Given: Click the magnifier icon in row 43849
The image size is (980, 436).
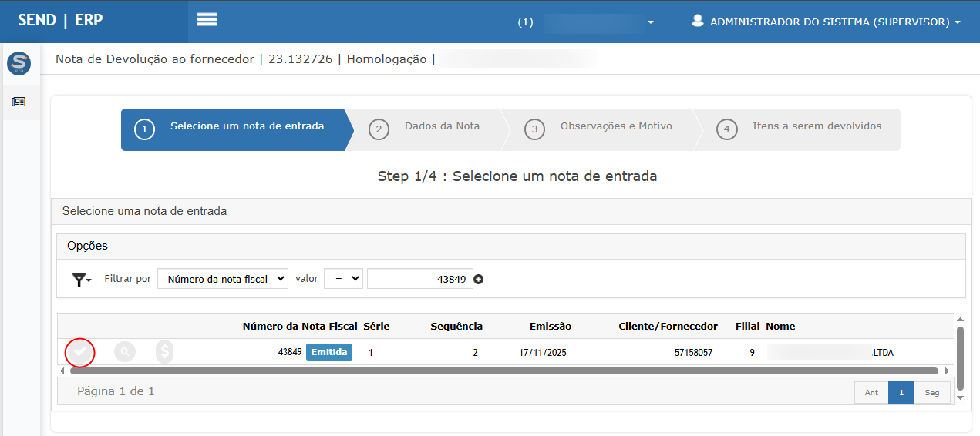Looking at the screenshot, I should point(124,352).
